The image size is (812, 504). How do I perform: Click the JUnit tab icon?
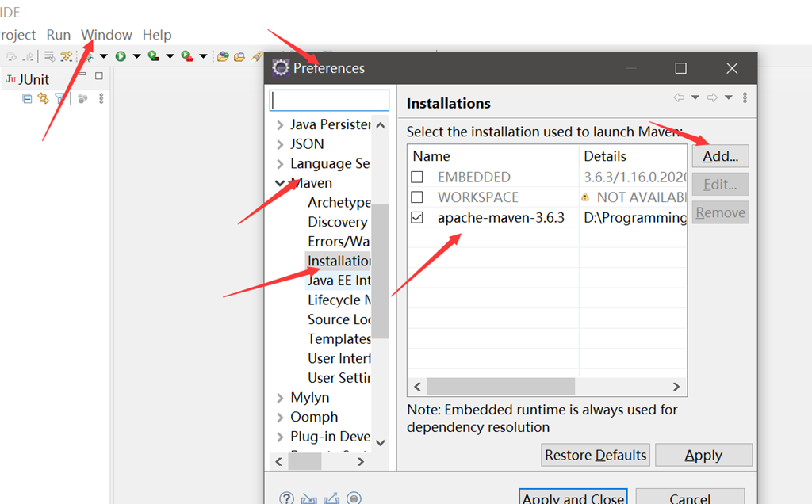pyautogui.click(x=10, y=79)
